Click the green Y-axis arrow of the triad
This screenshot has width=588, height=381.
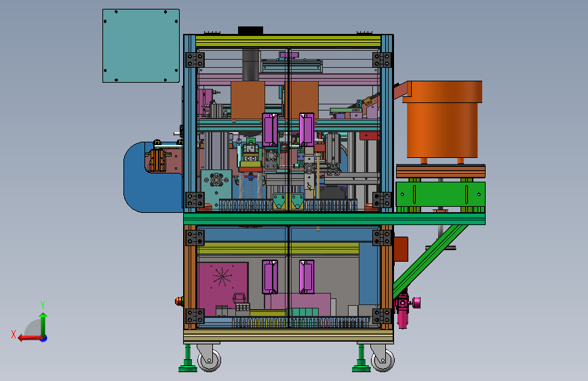tap(43, 325)
